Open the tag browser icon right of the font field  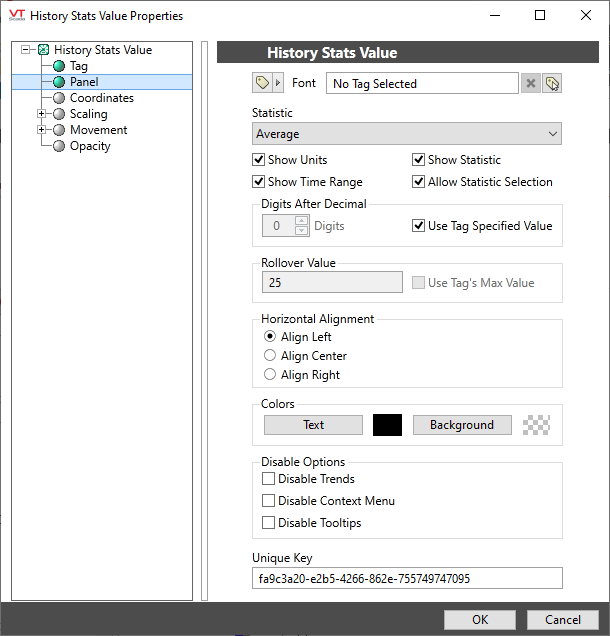[552, 84]
